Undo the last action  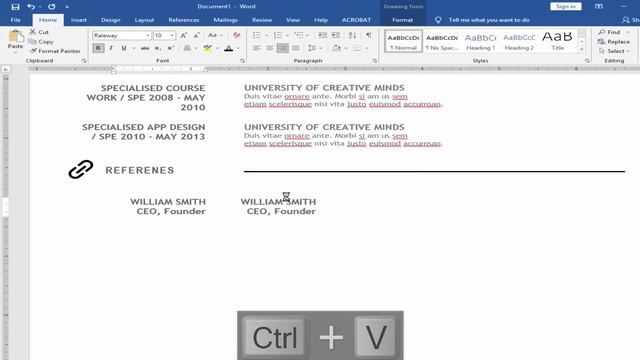point(31,7)
